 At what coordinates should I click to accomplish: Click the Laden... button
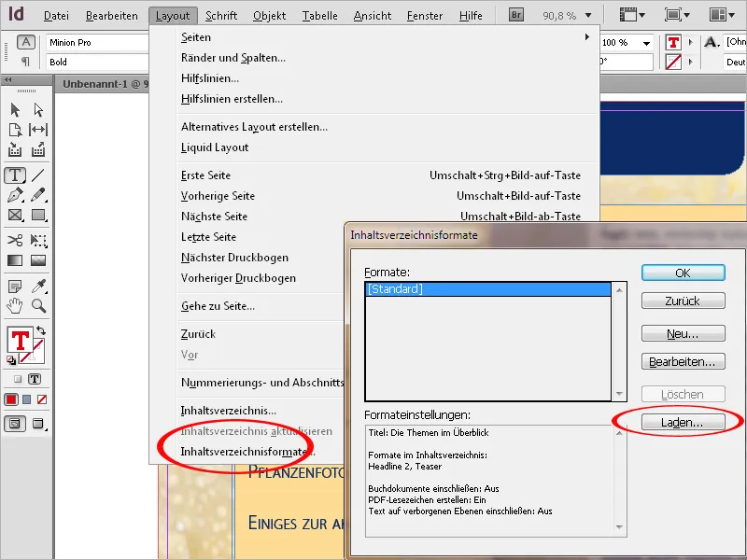tap(684, 423)
